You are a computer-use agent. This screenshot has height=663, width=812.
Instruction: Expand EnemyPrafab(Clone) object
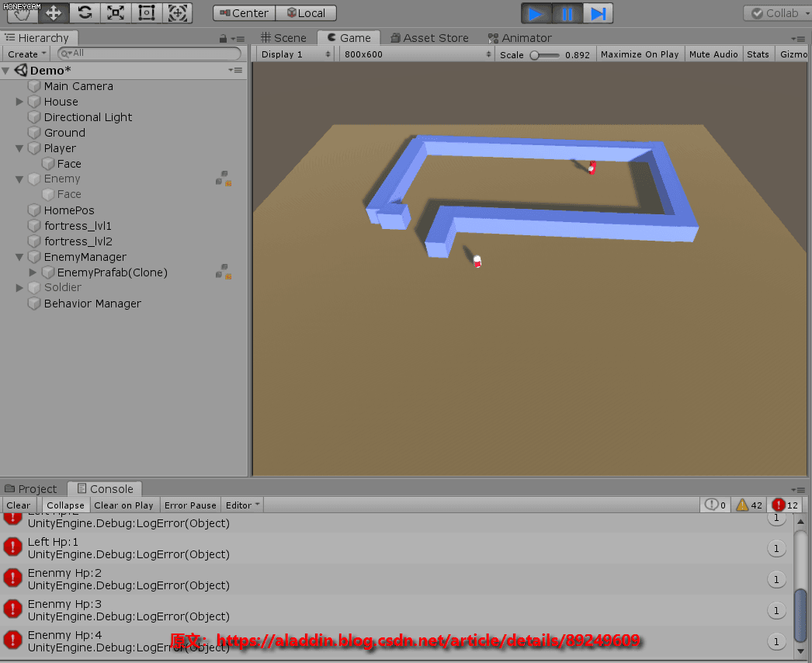[x=33, y=272]
